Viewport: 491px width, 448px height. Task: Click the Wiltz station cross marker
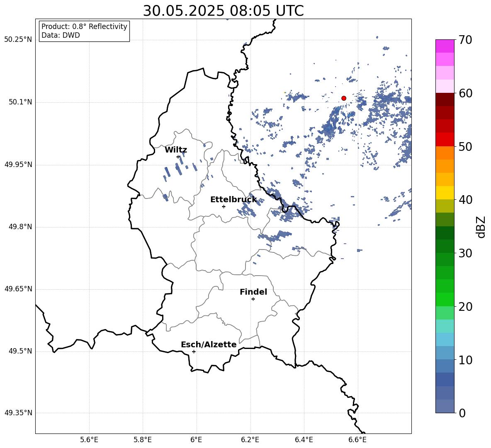click(x=178, y=157)
